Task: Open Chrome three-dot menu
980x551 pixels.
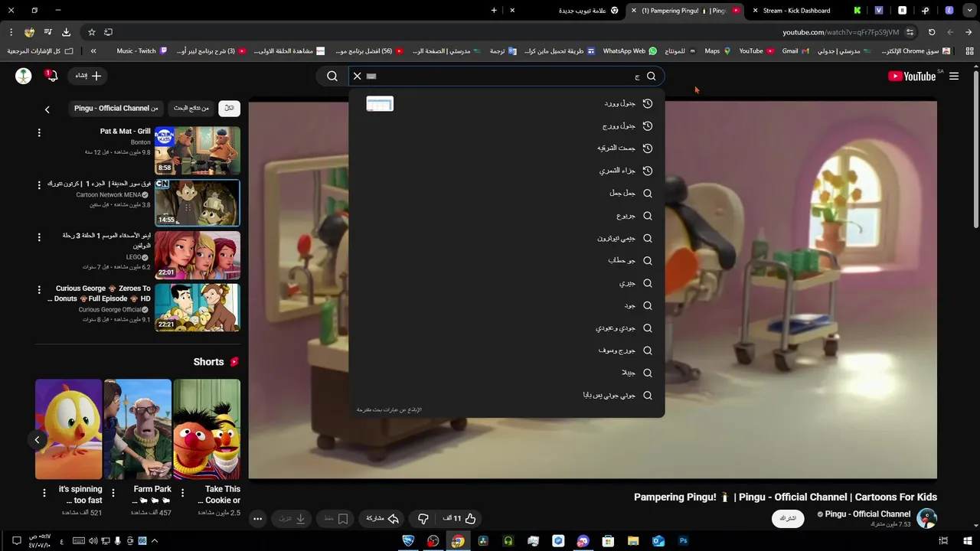Action: (x=11, y=32)
